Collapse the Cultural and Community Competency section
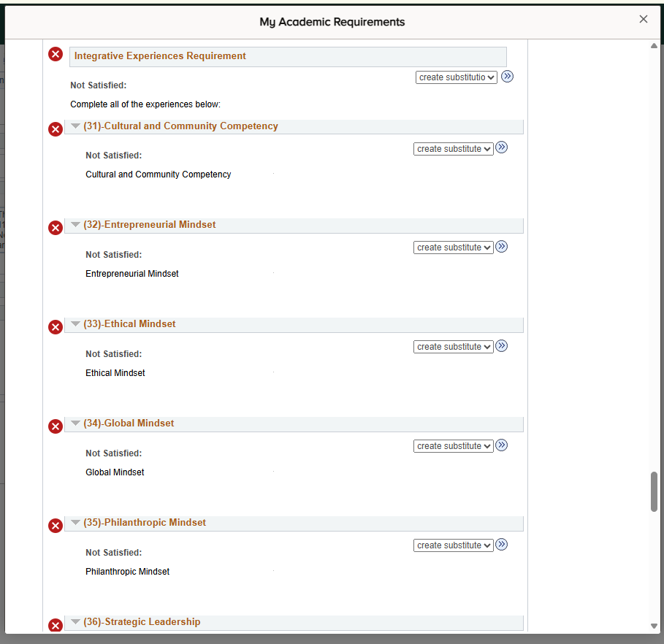The height and width of the screenshot is (644, 664). (75, 126)
